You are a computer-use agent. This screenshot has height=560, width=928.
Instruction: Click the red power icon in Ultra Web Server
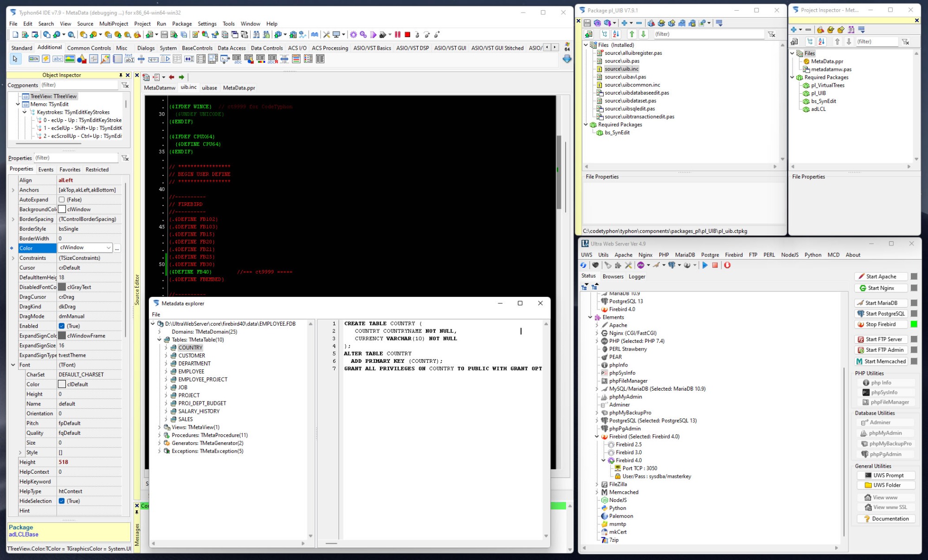(x=727, y=265)
